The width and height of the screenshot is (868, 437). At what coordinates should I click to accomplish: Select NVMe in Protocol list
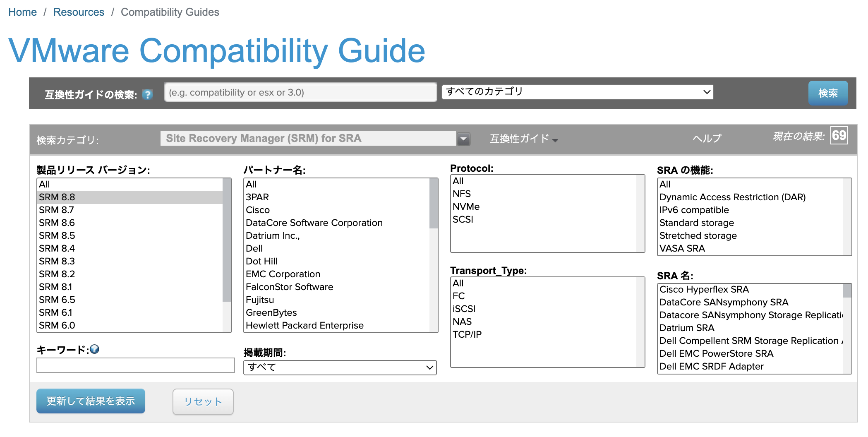pos(544,206)
